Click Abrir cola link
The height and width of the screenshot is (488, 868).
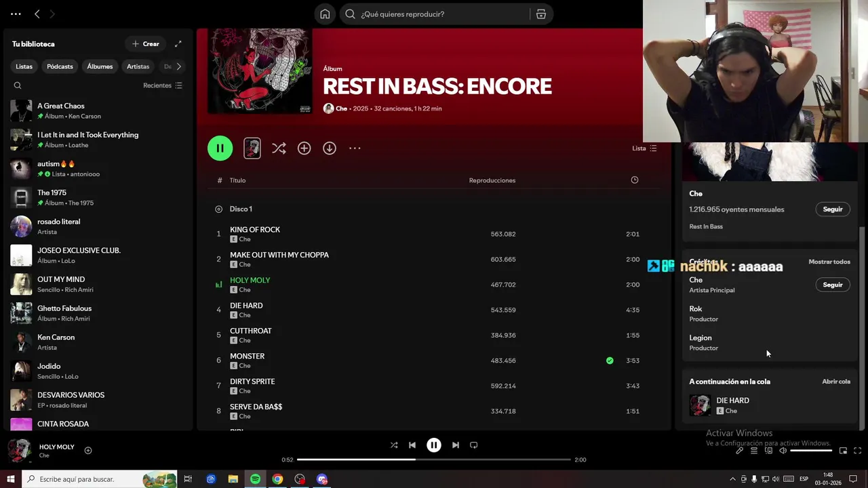(836, 382)
